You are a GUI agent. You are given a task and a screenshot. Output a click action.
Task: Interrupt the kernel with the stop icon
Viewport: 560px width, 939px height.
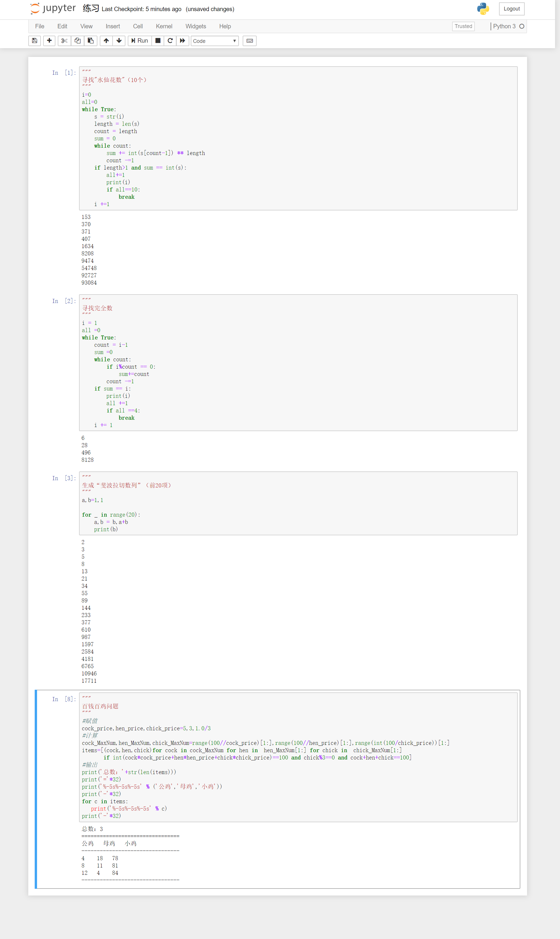coord(158,41)
